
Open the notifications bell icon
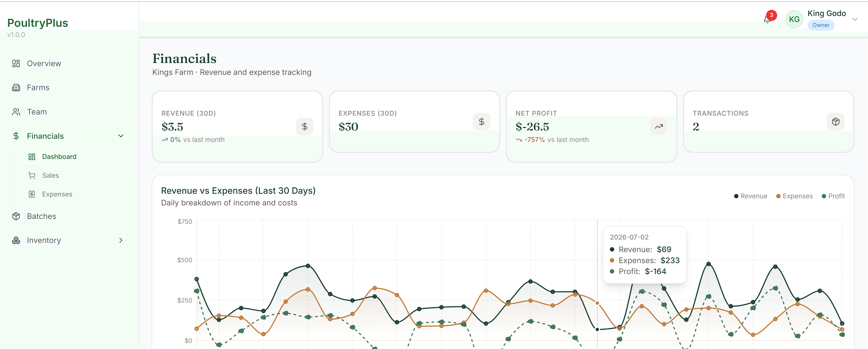pos(767,19)
